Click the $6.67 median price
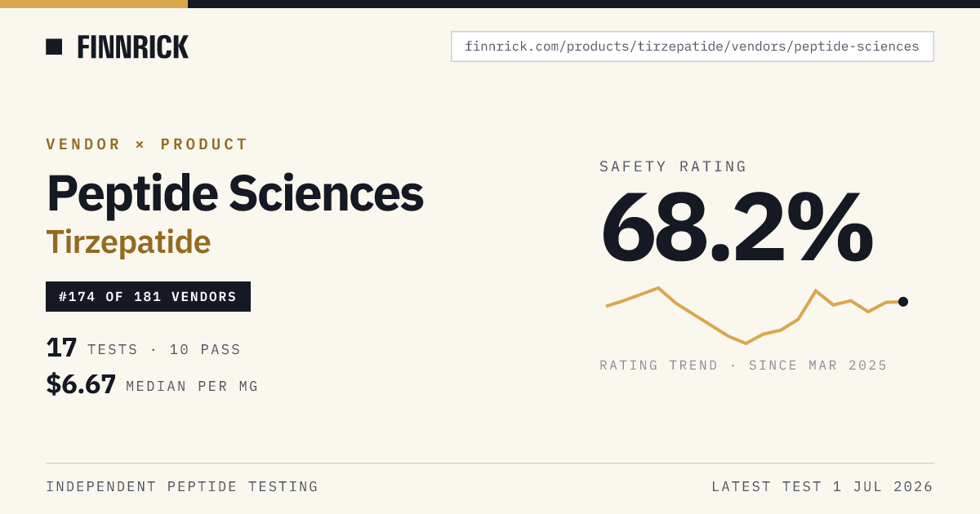 point(81,384)
